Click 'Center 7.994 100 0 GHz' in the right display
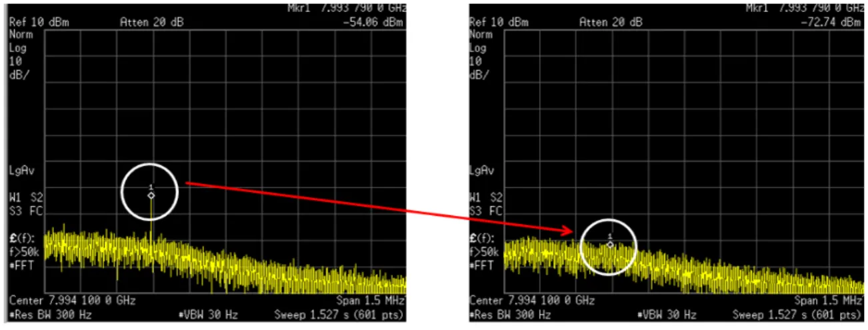This screenshot has width=868, height=330. pyautogui.click(x=532, y=301)
